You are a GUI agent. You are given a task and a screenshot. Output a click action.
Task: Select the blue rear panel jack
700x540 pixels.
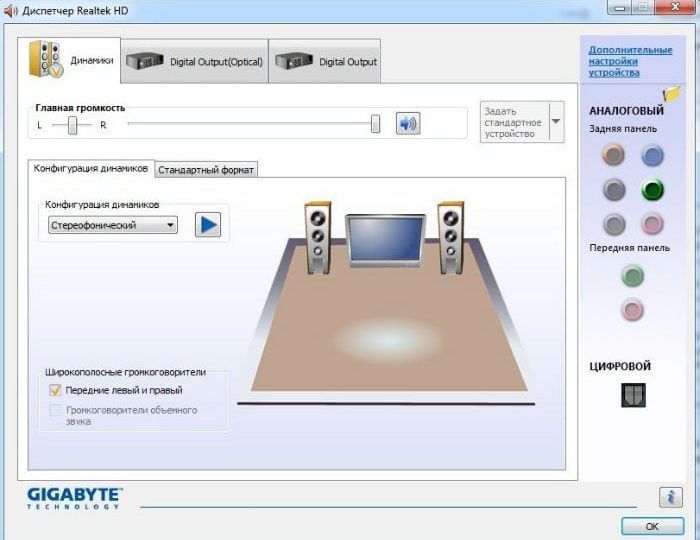(x=652, y=154)
